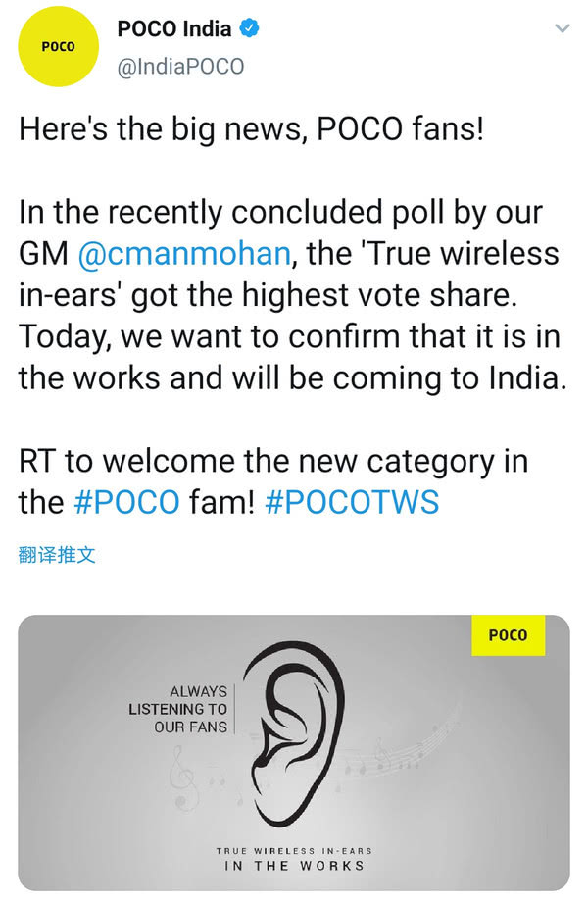Open the POCO India display name
The width and height of the screenshot is (588, 902).
(x=173, y=29)
